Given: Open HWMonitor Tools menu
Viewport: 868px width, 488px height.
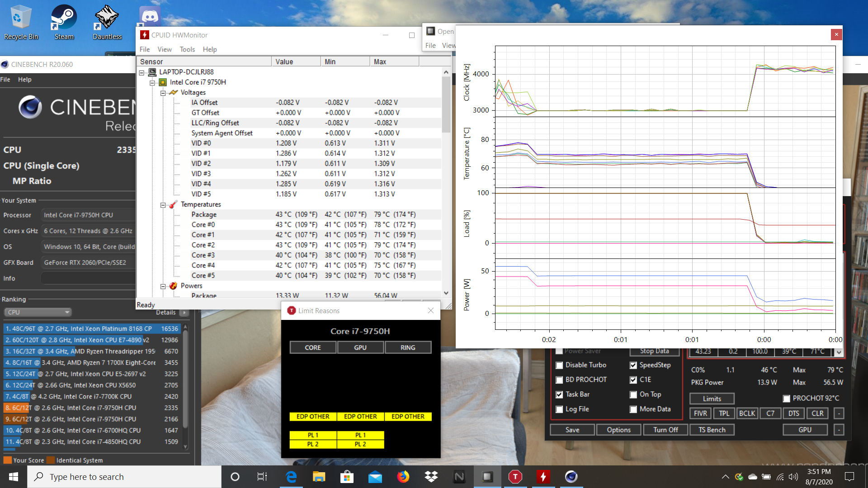Looking at the screenshot, I should click(x=187, y=49).
